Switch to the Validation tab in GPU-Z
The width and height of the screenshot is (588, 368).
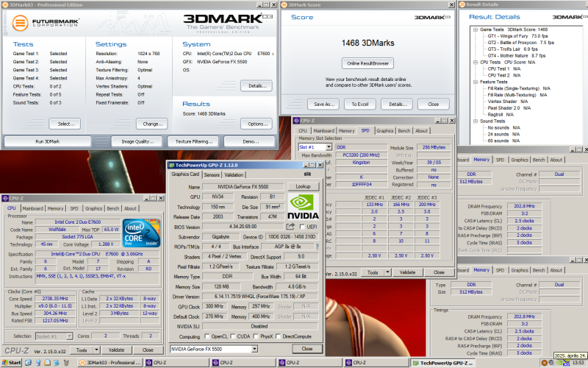234,175
